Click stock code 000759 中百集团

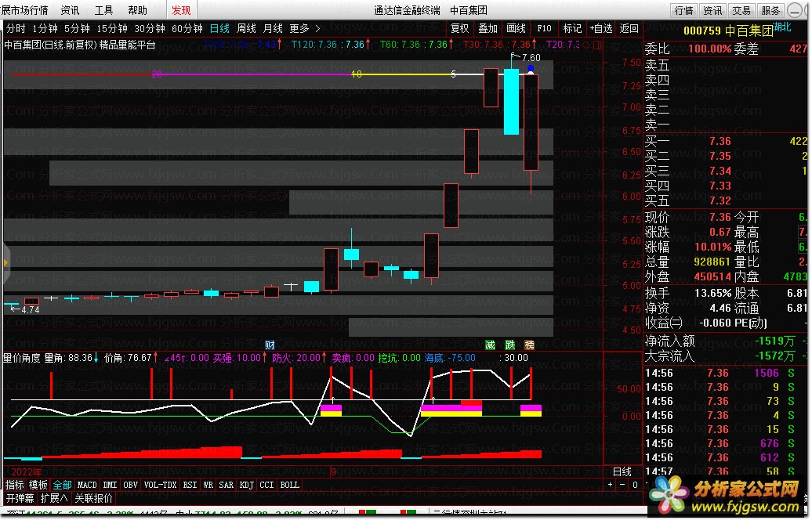(x=728, y=31)
